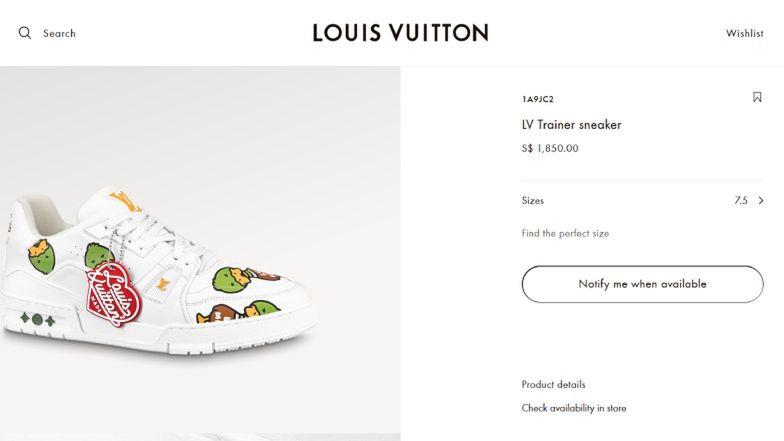
Task: Expand sizes using the chevron arrow
Action: 761,201
